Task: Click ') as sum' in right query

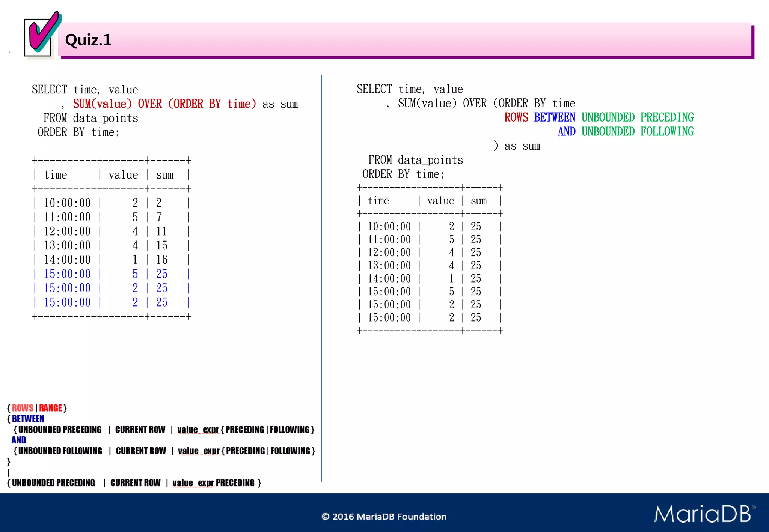Action: (517, 146)
